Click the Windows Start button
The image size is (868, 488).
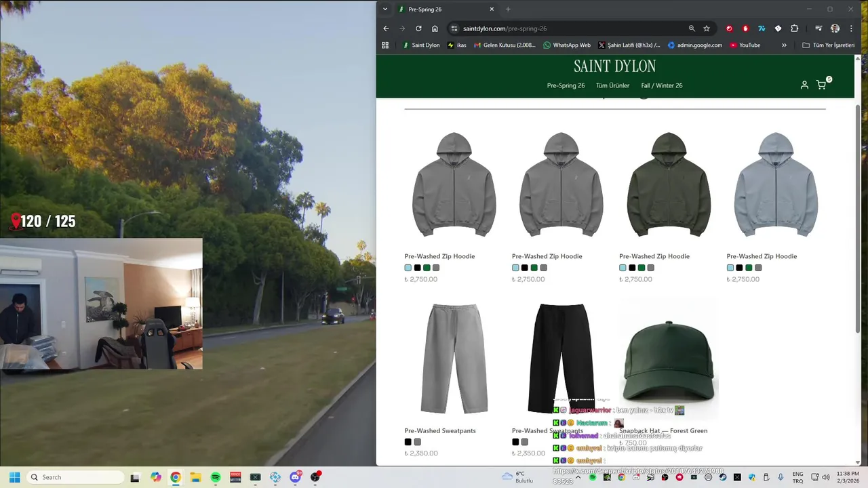point(14,477)
